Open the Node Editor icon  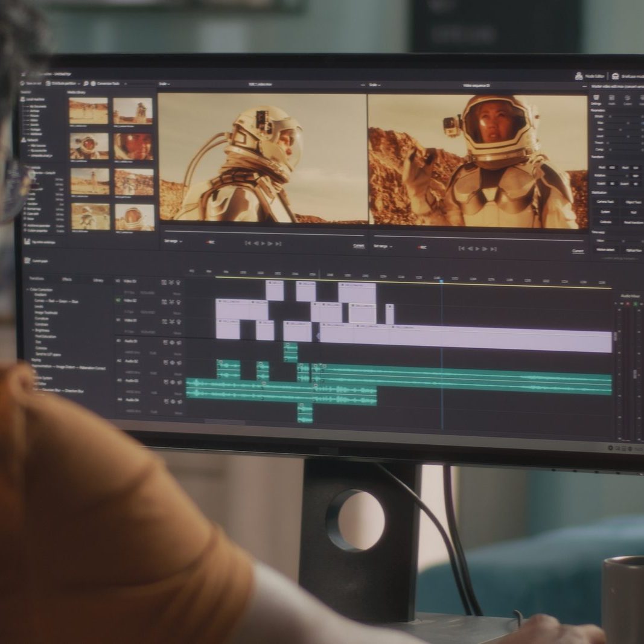click(x=579, y=76)
